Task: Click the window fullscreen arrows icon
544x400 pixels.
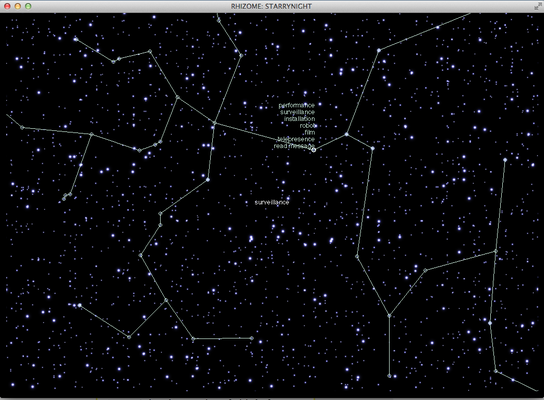Action: pos(537,6)
